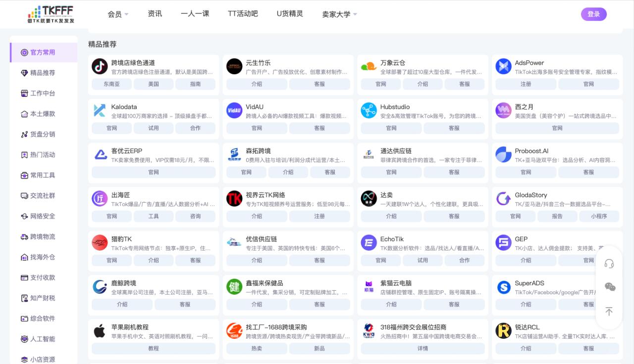
Task: Click 工具 button under 出海匠
Action: tap(154, 216)
